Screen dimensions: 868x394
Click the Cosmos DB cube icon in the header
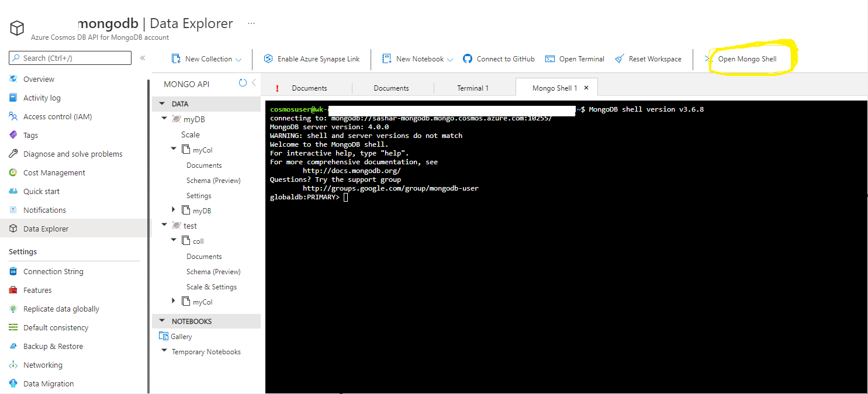[x=17, y=28]
